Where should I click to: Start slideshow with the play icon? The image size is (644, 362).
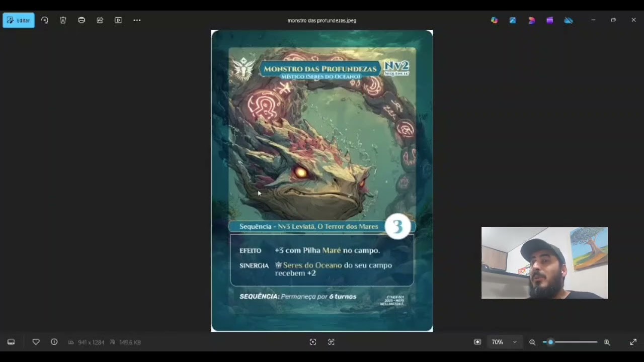tap(118, 20)
